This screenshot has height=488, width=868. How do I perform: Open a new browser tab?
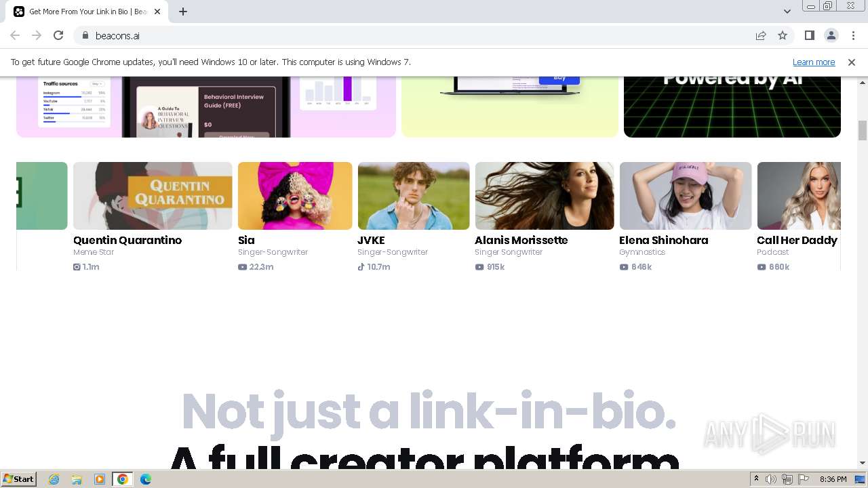[x=183, y=12]
